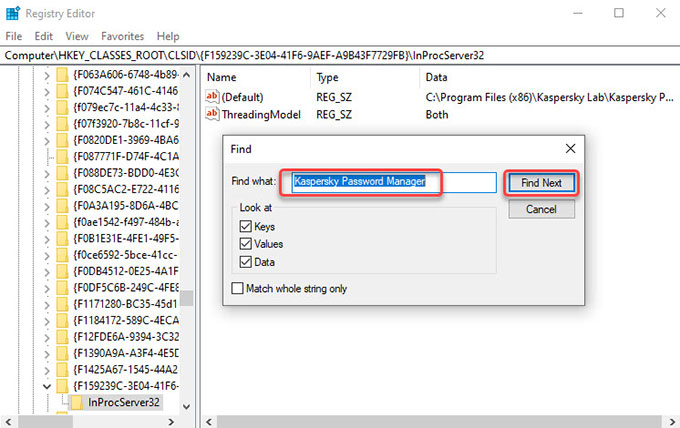Screen dimensions: 680x428
Task: Click tree pane scroll right arrow
Action: tap(171, 421)
